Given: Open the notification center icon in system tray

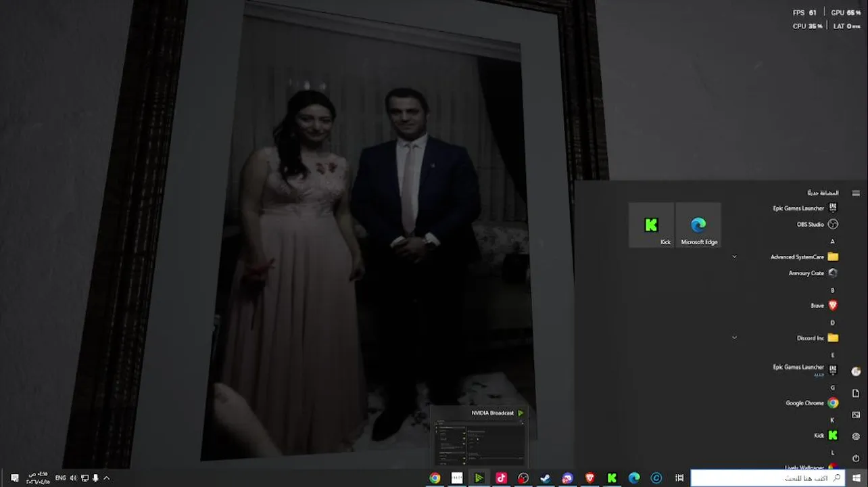Looking at the screenshot, I should pos(15,478).
